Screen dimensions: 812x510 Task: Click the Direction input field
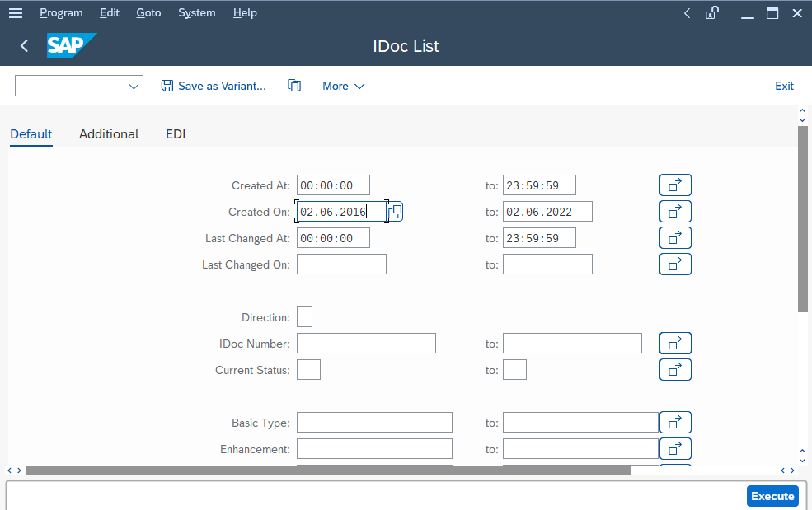coord(304,317)
